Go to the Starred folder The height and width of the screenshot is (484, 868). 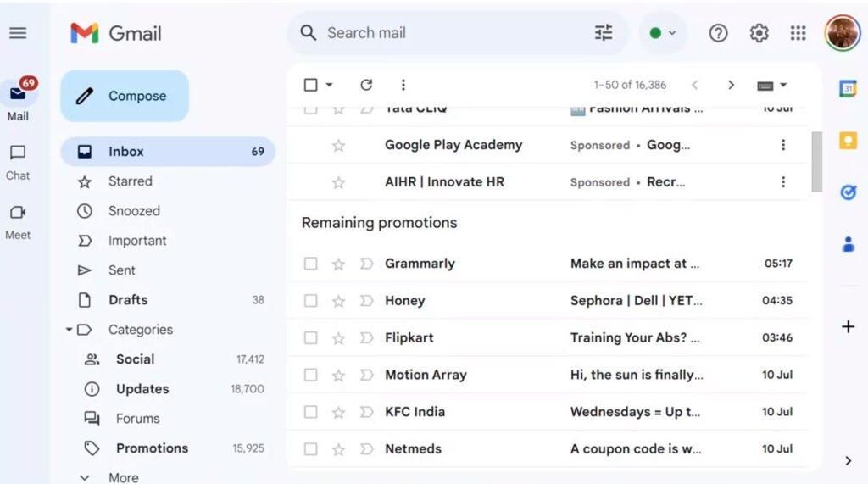click(130, 181)
